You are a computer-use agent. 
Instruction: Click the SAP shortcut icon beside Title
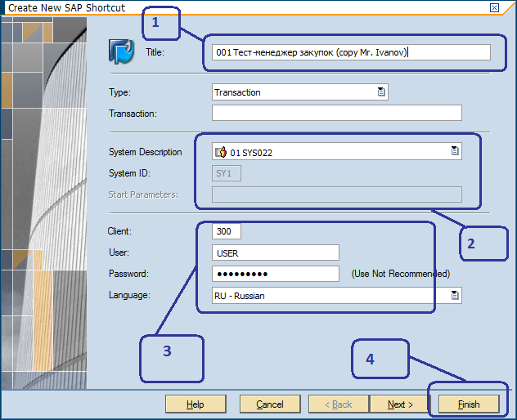[122, 51]
